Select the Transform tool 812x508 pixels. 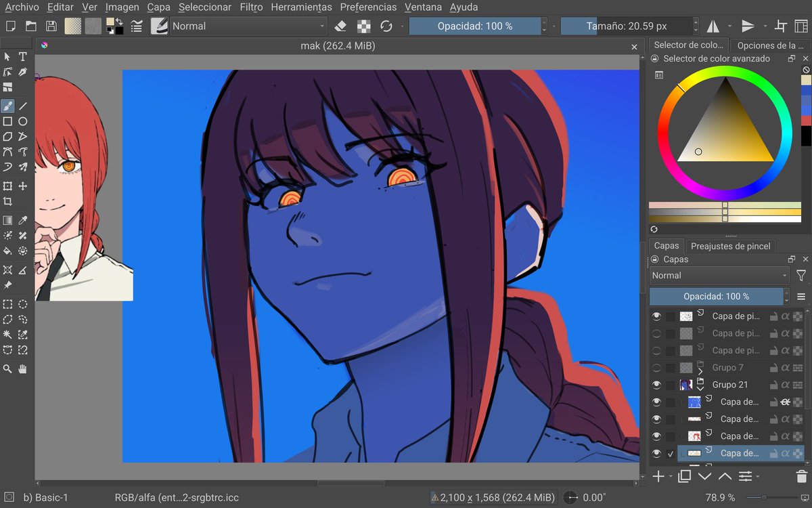point(7,186)
